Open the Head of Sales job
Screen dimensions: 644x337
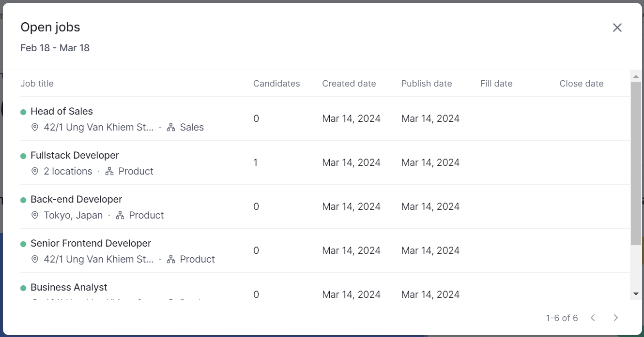pos(61,111)
